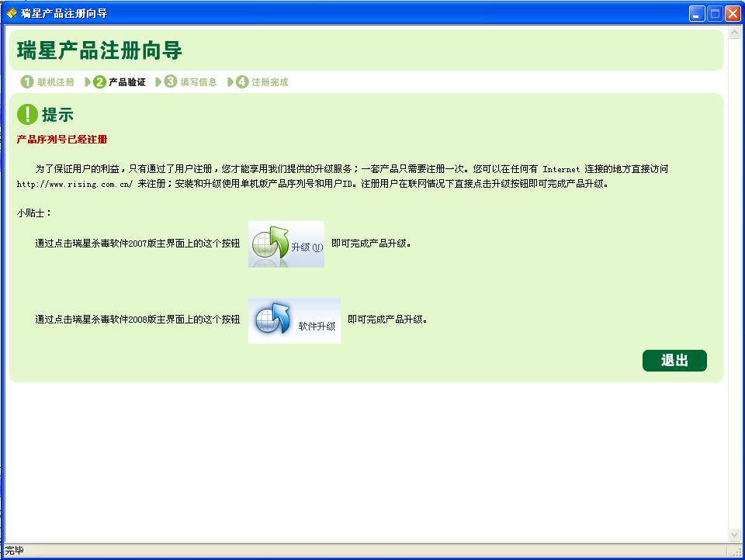Click the arrow before step 3 填写信息

pos(158,82)
